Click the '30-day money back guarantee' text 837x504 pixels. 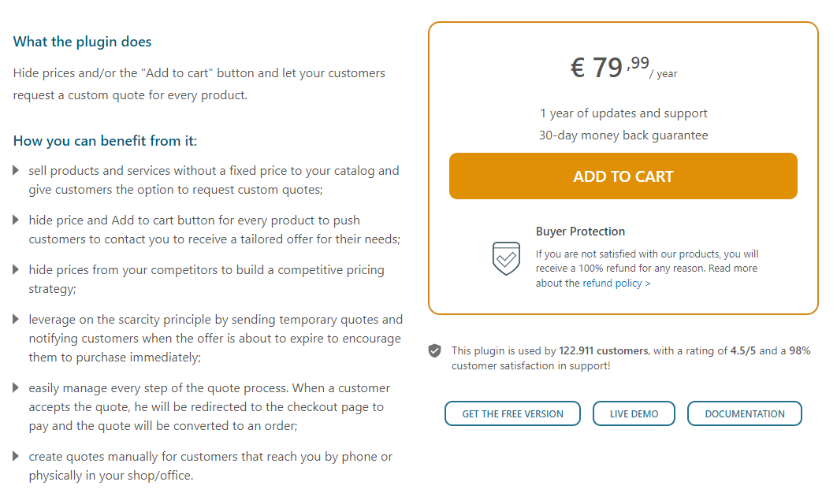pyautogui.click(x=623, y=135)
